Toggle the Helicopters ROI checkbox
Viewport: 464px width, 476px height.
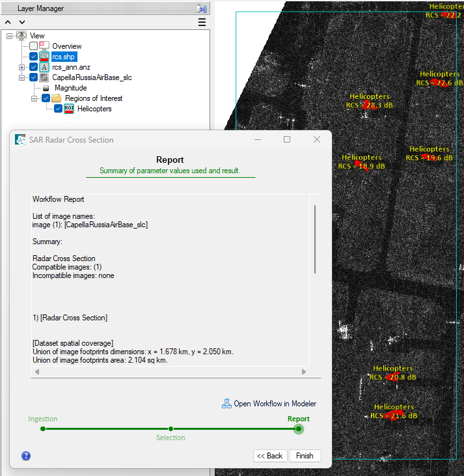coord(58,109)
